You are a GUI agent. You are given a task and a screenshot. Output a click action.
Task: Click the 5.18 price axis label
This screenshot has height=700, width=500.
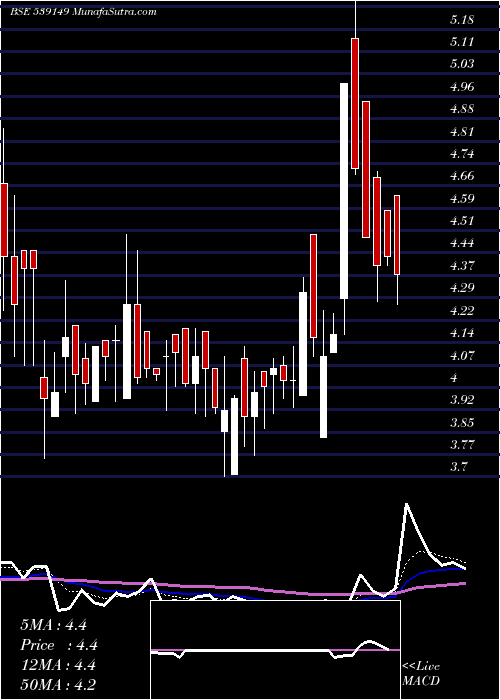(x=461, y=20)
